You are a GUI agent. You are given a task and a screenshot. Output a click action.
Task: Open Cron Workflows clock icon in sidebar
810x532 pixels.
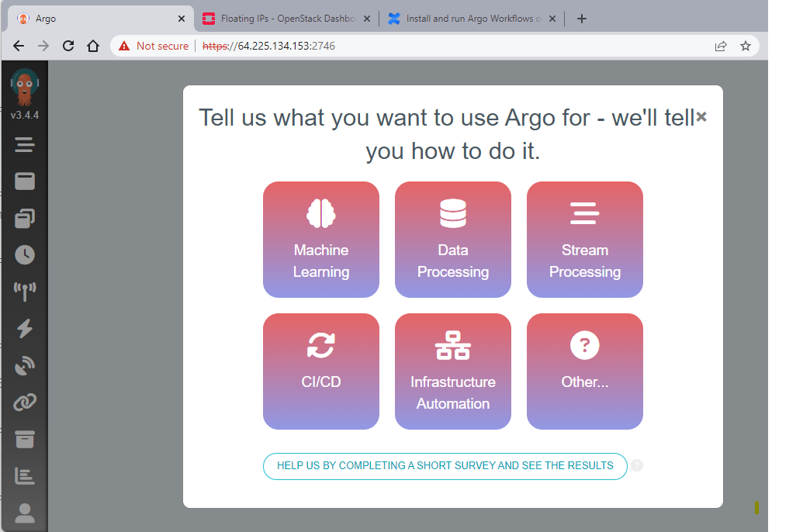[25, 255]
